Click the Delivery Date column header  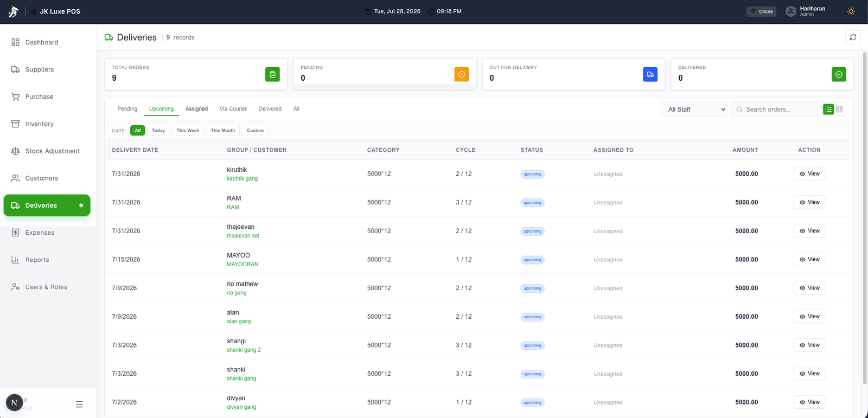pos(135,150)
